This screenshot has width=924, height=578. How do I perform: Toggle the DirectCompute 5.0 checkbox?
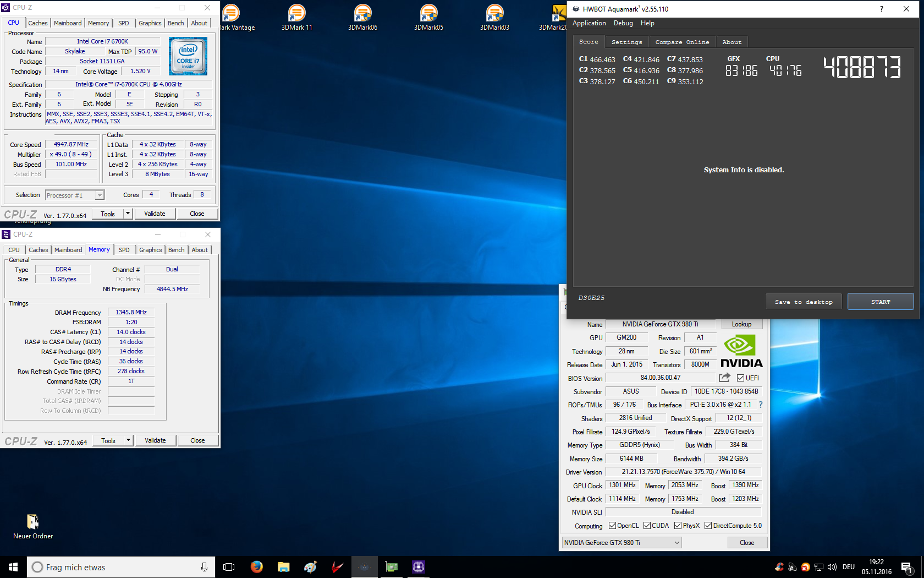tap(708, 526)
